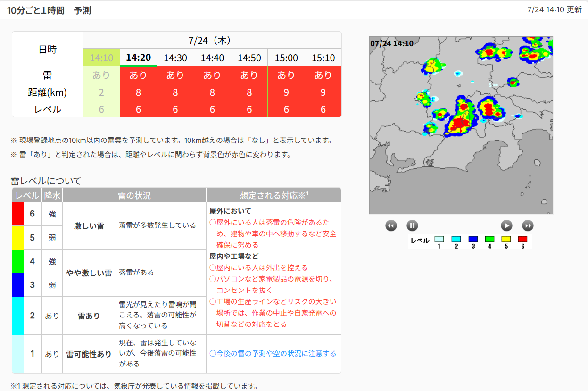Click the level 1 swatch in the map legend
Viewport: 588px width, 391px height.
click(x=439, y=239)
